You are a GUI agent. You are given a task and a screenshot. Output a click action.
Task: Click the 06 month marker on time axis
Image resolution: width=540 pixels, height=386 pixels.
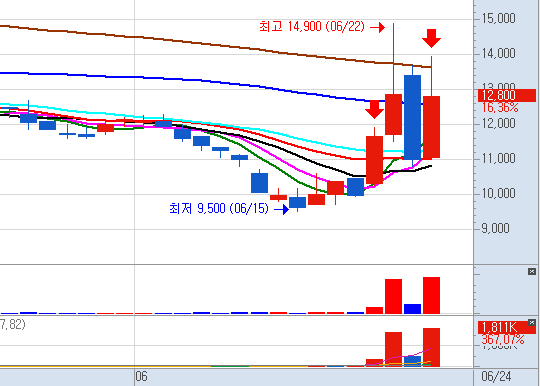point(142,376)
